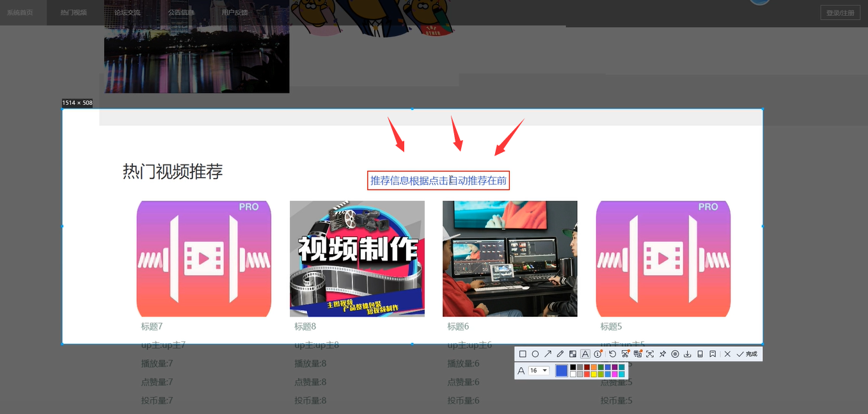Select the arrow annotation tool

pos(548,354)
